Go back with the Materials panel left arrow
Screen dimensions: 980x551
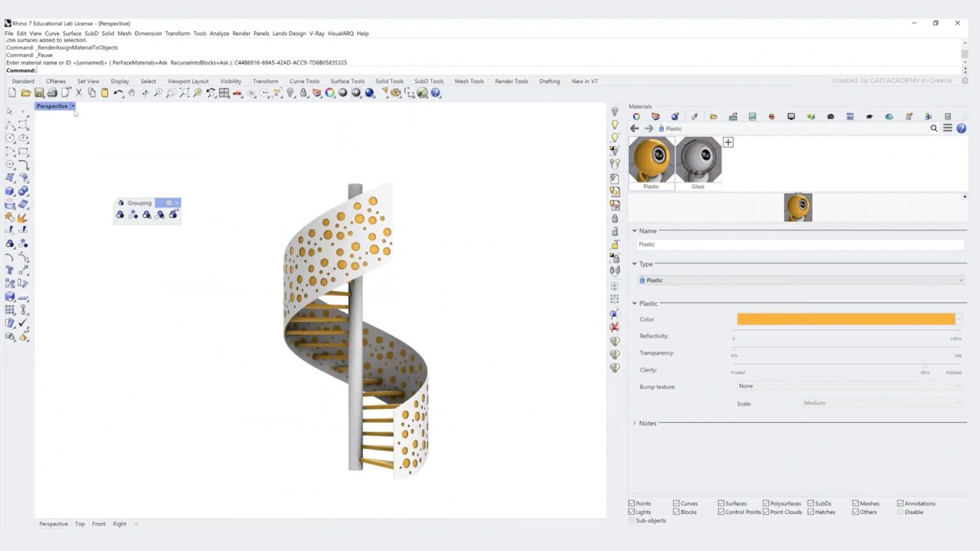pyautogui.click(x=635, y=128)
